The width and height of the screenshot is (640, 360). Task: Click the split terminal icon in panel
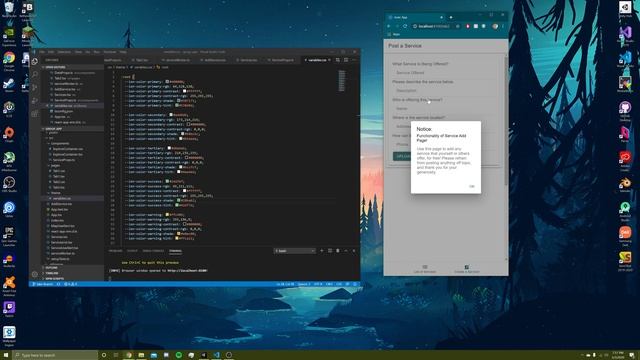click(330, 251)
